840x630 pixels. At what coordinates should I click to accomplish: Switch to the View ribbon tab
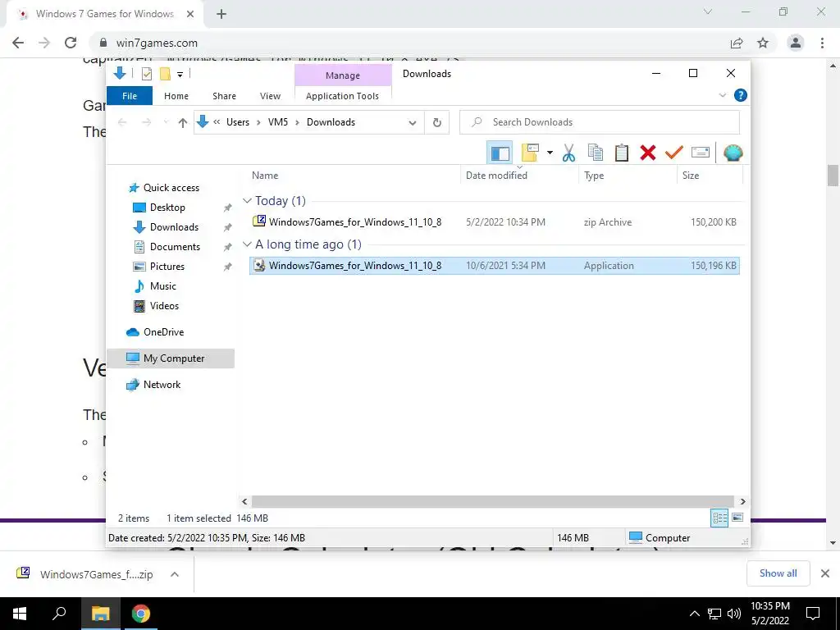point(270,96)
